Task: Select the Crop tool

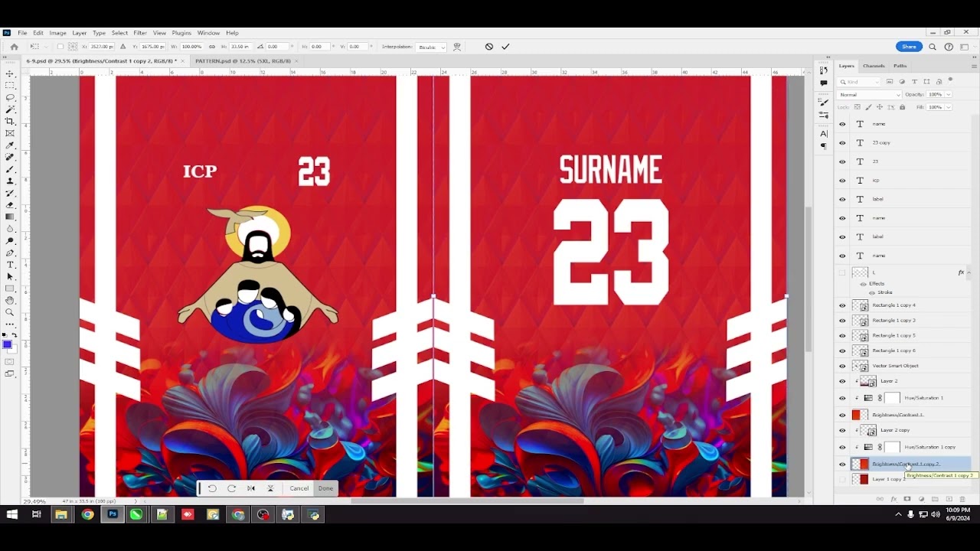Action: pyautogui.click(x=10, y=121)
